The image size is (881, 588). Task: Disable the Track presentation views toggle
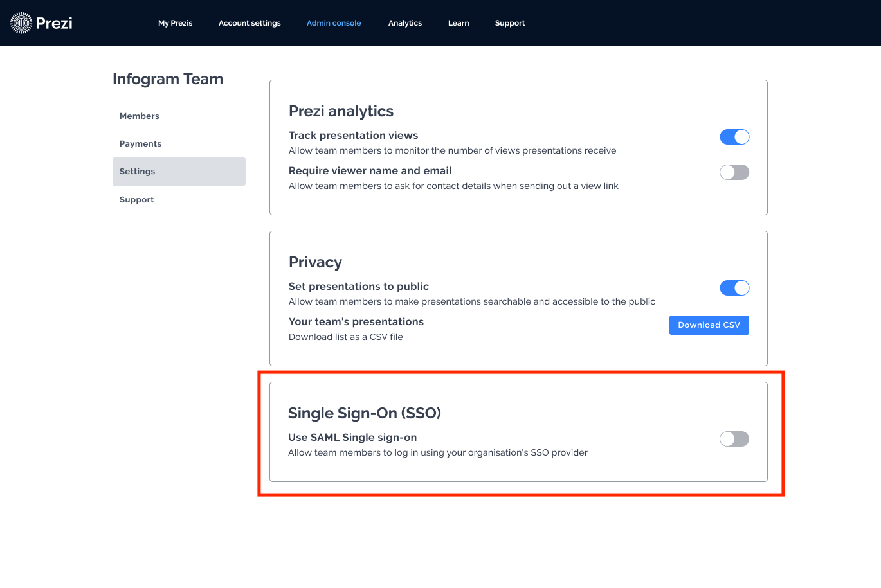pos(734,137)
